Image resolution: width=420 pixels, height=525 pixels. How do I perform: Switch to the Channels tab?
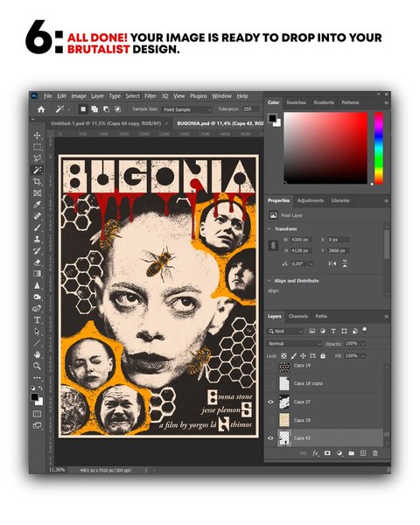[298, 317]
